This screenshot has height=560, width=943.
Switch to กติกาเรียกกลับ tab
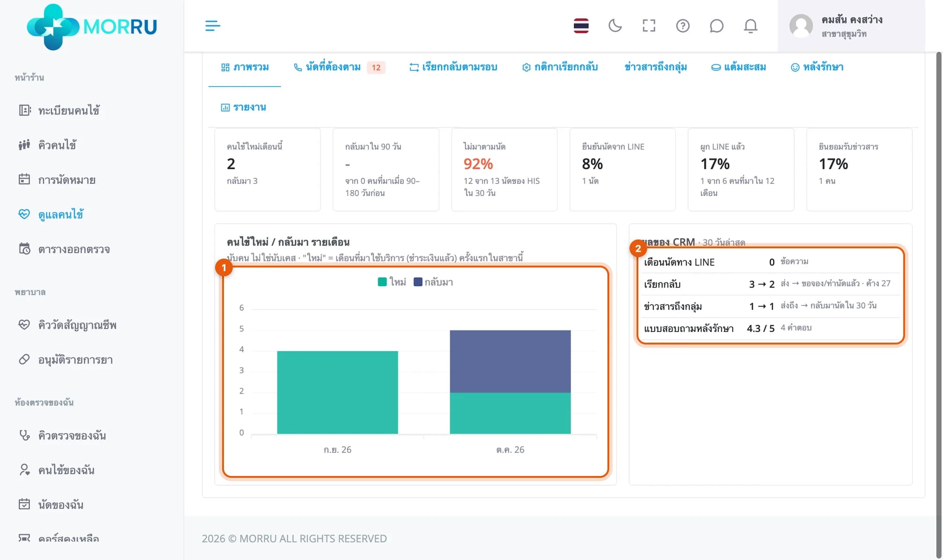(560, 67)
